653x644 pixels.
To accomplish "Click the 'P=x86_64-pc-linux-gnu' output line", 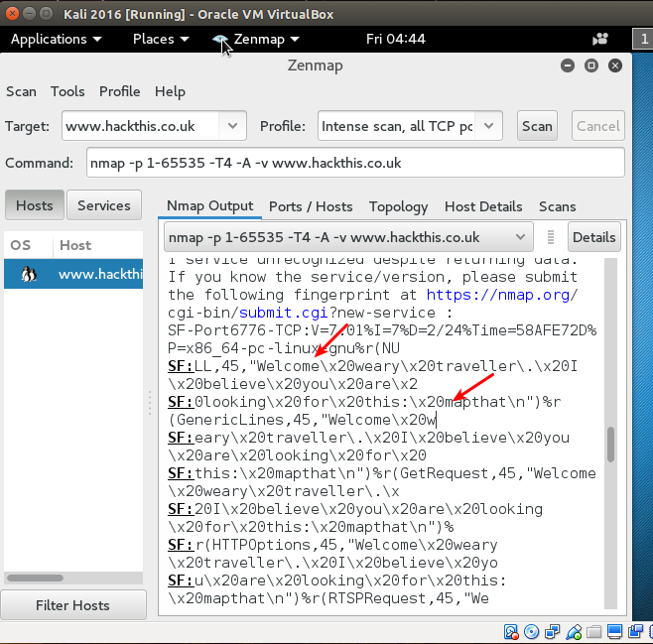I will pyautogui.click(x=284, y=348).
